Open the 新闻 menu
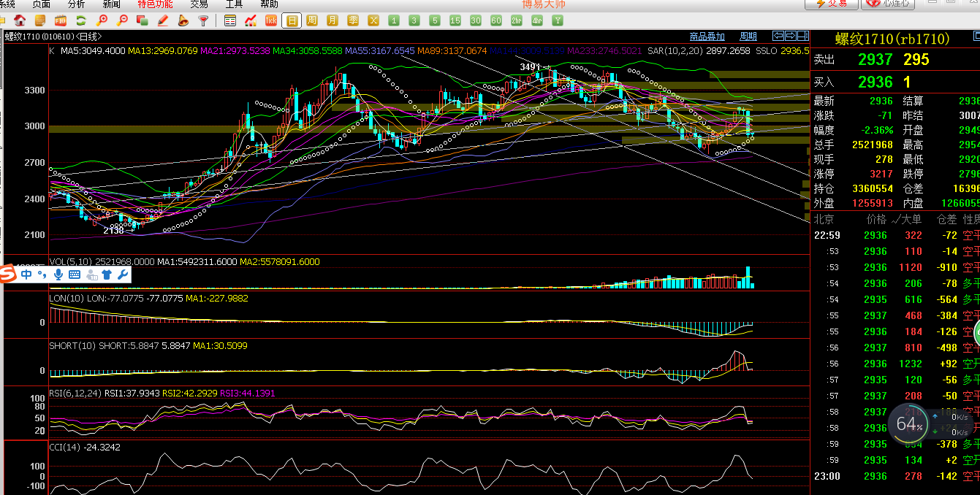 [111, 4]
